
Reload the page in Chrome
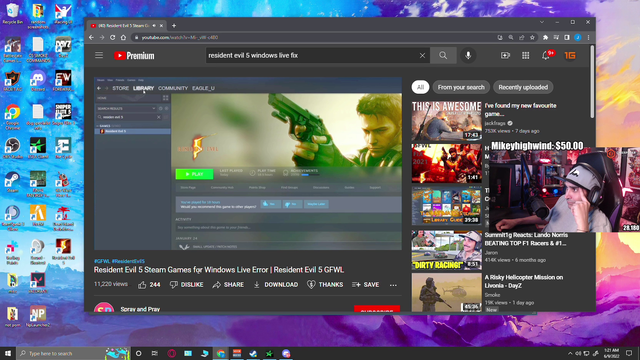coord(113,38)
